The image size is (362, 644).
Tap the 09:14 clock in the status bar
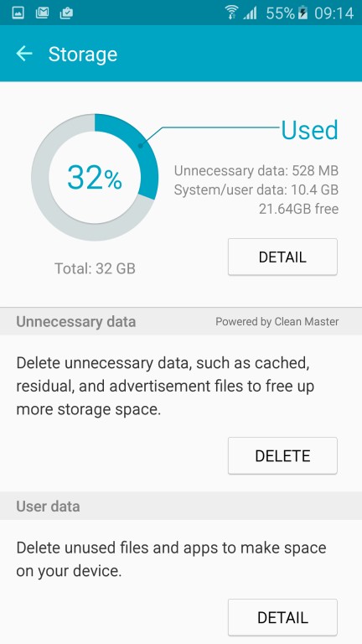click(x=334, y=13)
